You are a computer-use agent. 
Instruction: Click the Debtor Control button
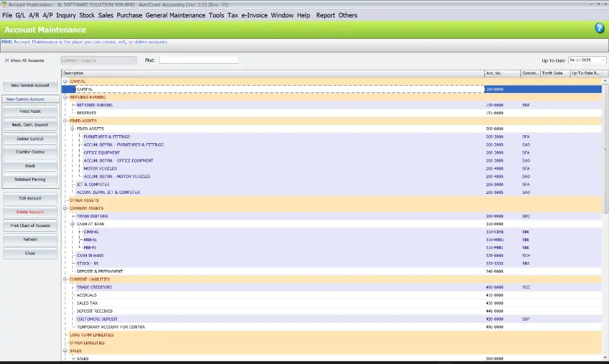(x=30, y=139)
